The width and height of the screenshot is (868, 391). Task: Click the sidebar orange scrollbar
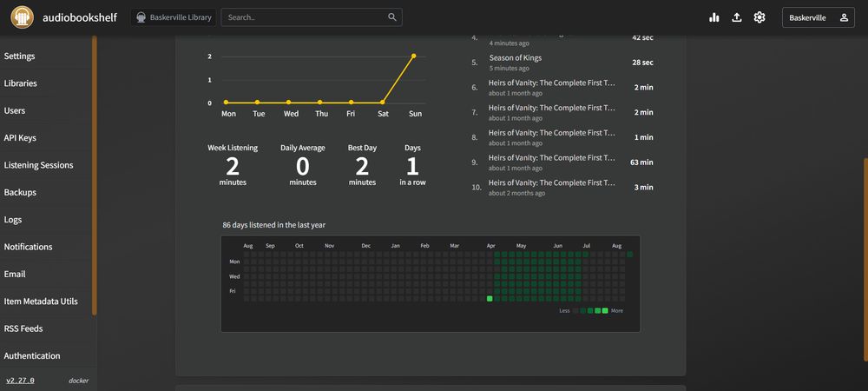point(94,175)
